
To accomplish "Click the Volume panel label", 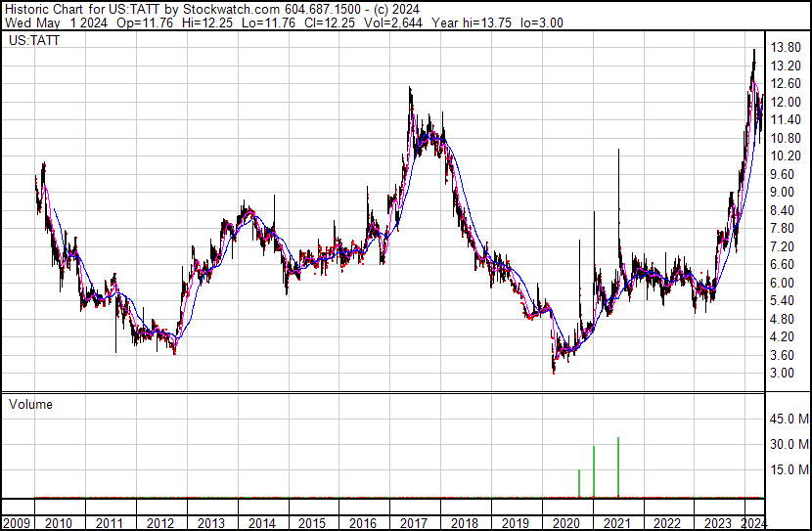I will point(30,404).
